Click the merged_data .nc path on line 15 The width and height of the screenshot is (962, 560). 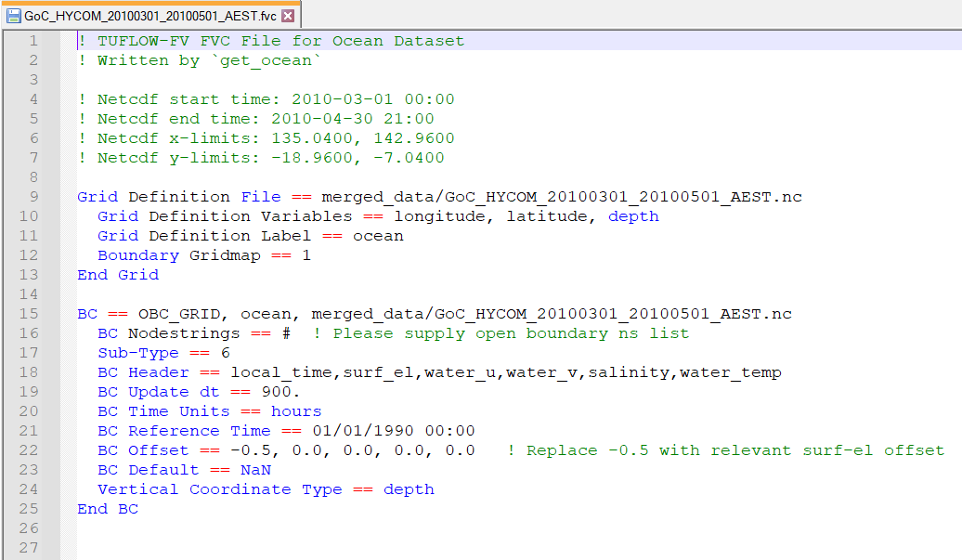tap(552, 314)
